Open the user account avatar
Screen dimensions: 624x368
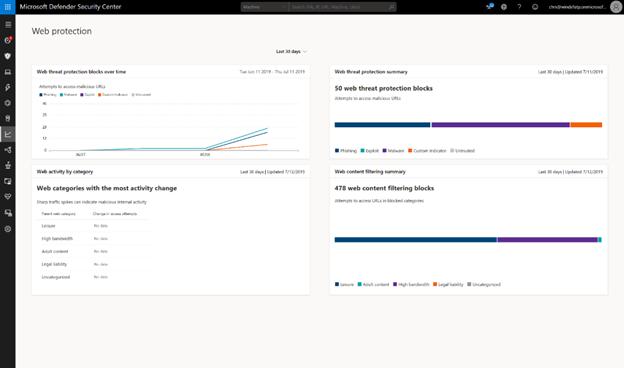click(x=616, y=7)
